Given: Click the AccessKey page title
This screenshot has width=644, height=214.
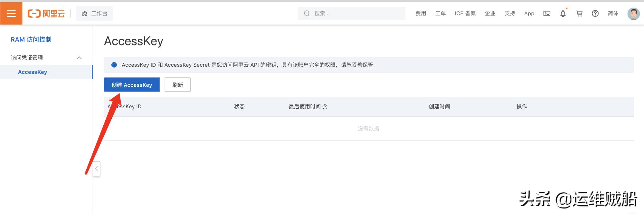Looking at the screenshot, I should 134,41.
